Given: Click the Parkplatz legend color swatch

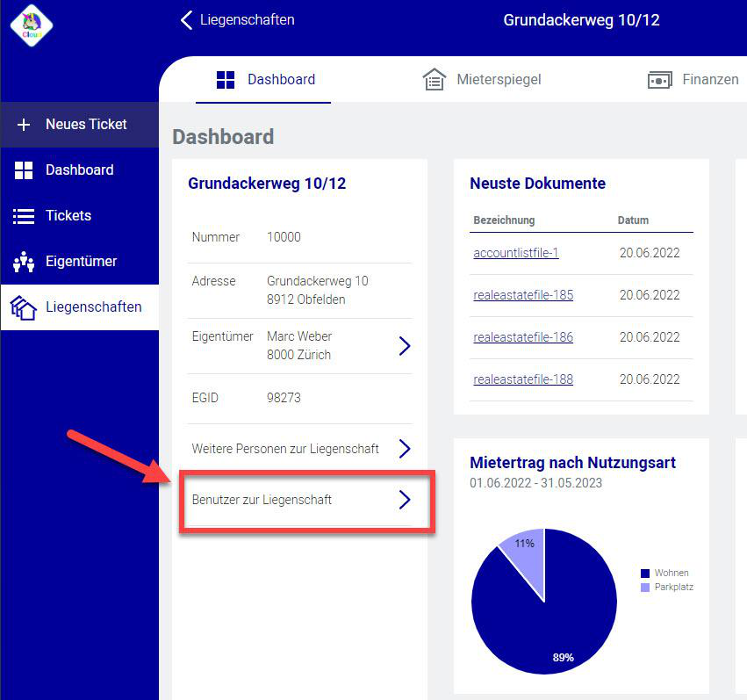Looking at the screenshot, I should (645, 588).
